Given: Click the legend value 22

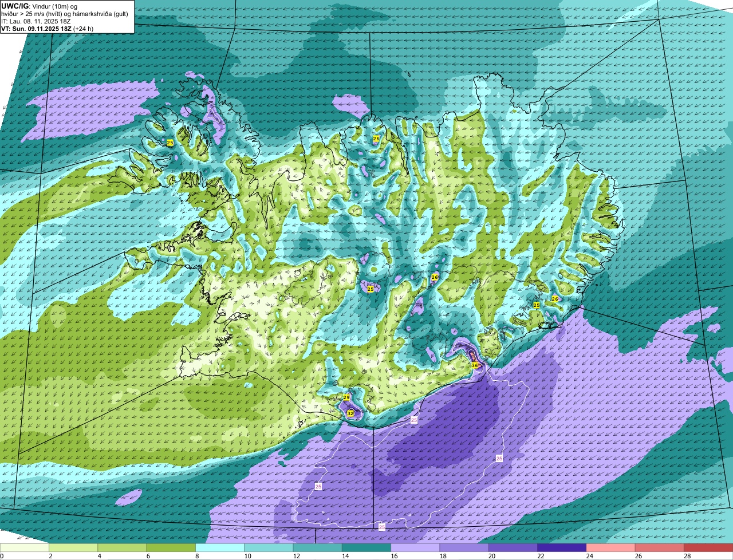Looking at the screenshot, I should click(x=541, y=556).
